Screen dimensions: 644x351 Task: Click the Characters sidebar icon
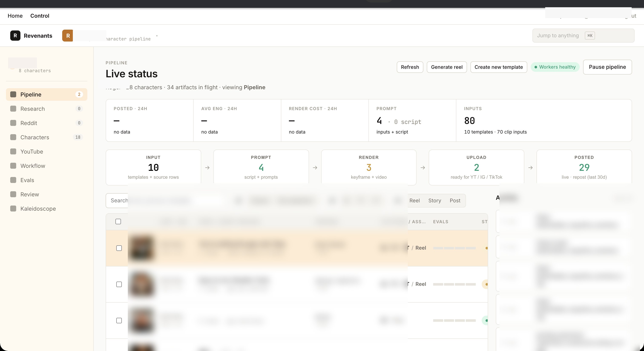pos(13,137)
